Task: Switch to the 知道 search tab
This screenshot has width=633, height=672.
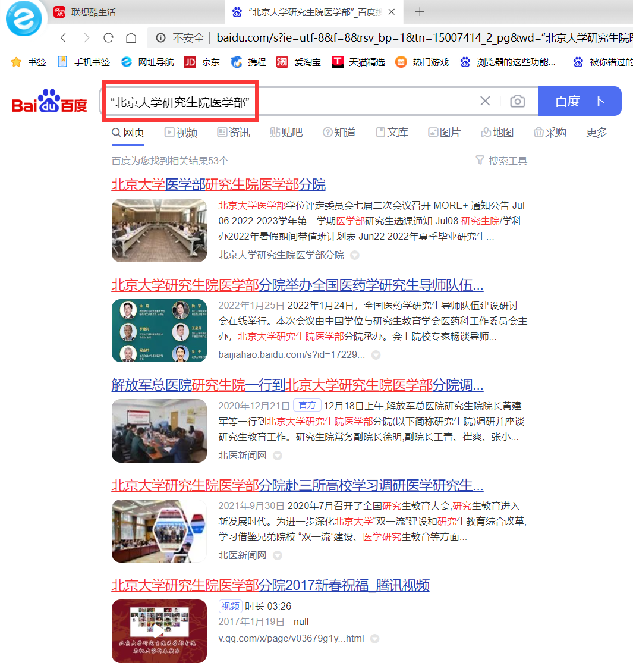Action: (x=339, y=133)
